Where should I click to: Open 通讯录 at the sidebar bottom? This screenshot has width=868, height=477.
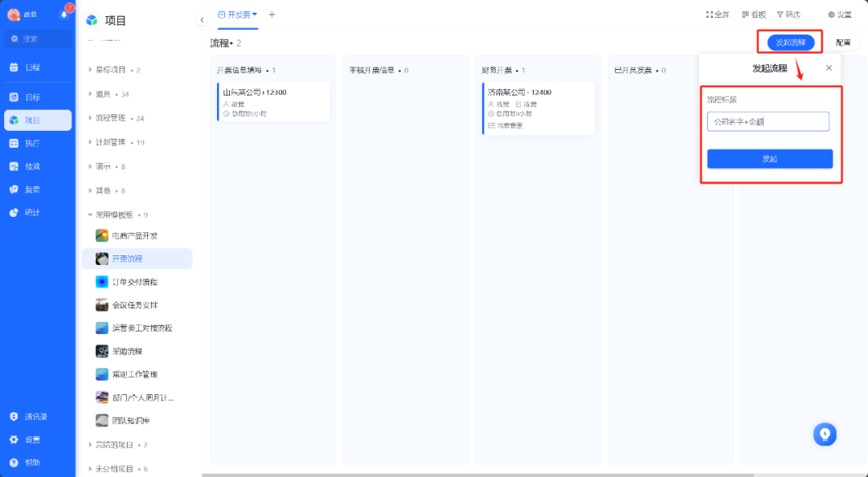point(29,417)
